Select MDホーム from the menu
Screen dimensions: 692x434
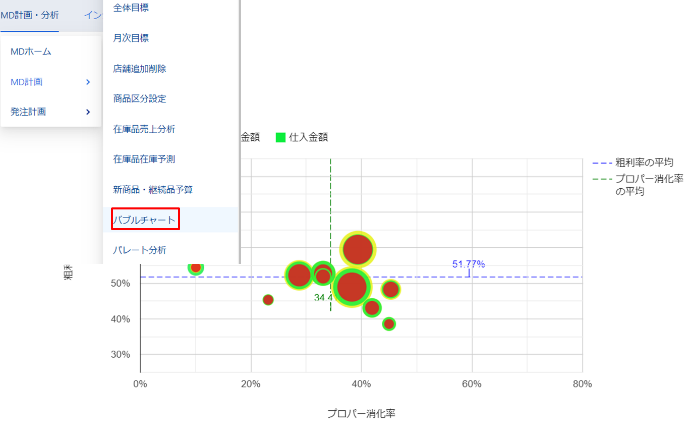pyautogui.click(x=31, y=51)
